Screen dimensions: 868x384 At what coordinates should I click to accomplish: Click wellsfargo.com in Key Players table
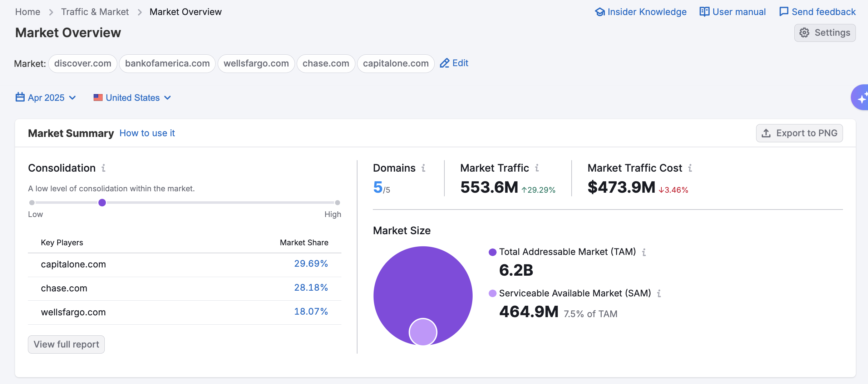(x=73, y=312)
